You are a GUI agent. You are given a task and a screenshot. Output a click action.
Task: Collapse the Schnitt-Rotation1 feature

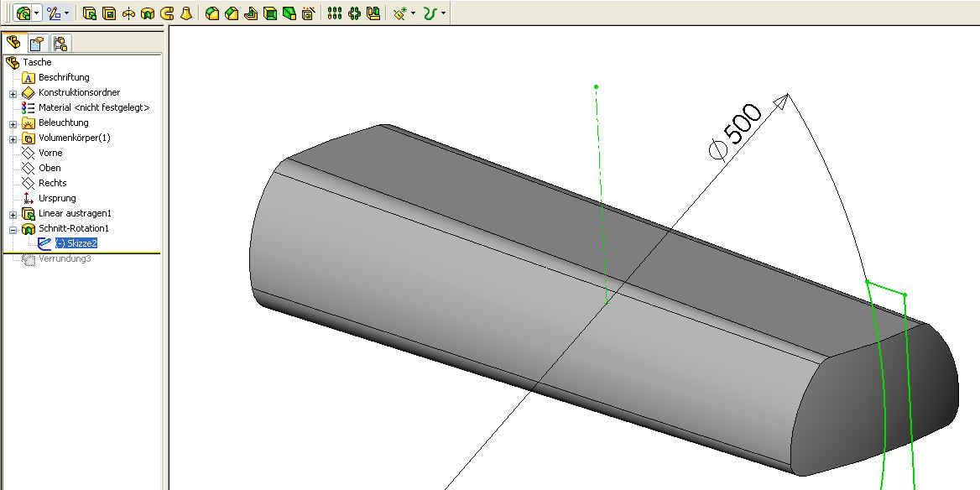pos(13,229)
